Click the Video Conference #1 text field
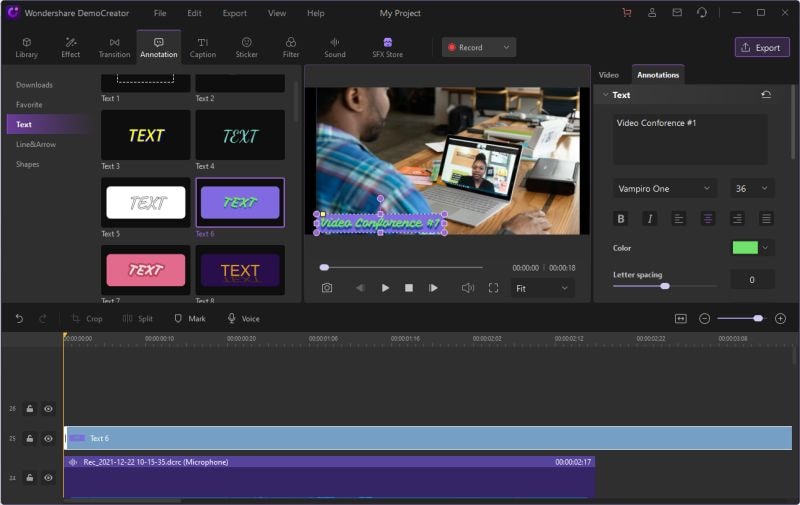 (x=690, y=139)
